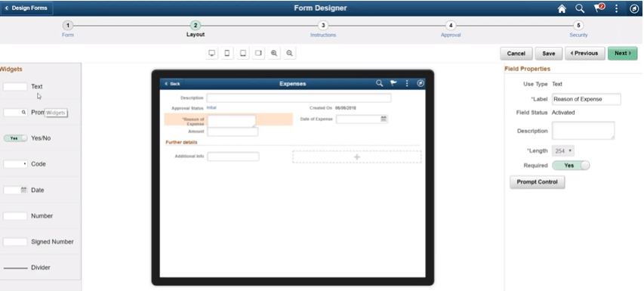644x291 pixels.
Task: Click the zoom in magnifier icon
Action: 274,53
